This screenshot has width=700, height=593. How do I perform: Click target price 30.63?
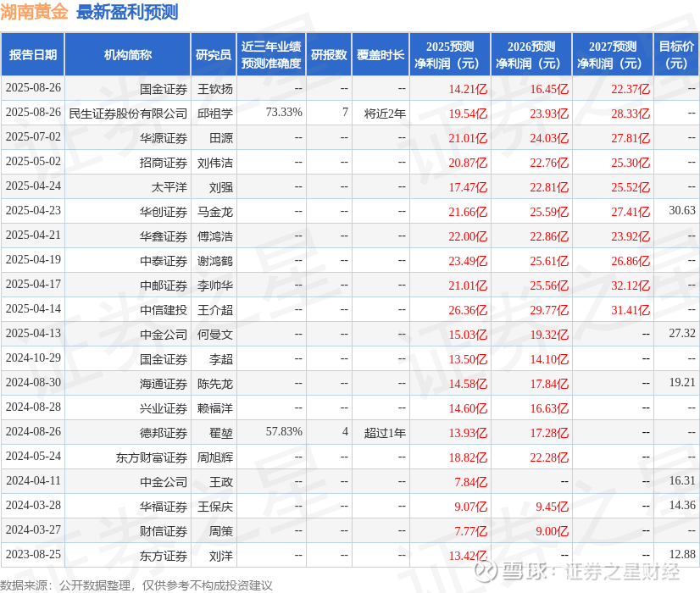point(682,210)
